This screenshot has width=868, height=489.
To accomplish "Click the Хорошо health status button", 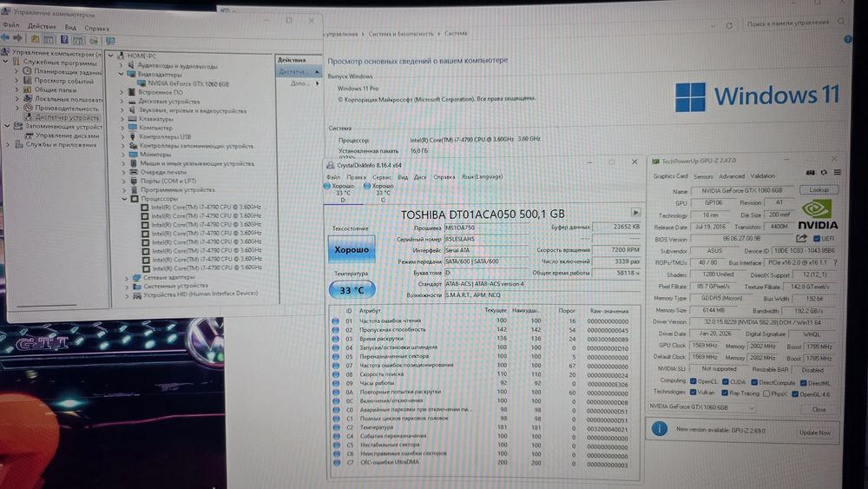I will (352, 250).
